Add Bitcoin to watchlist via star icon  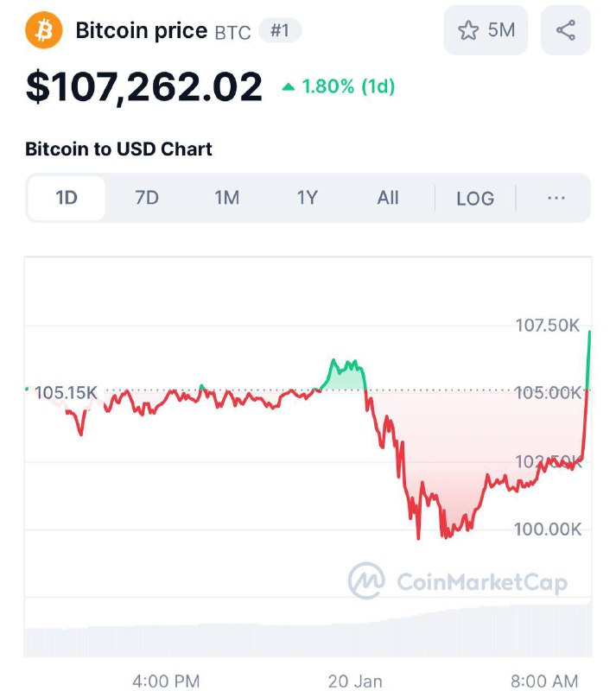468,30
